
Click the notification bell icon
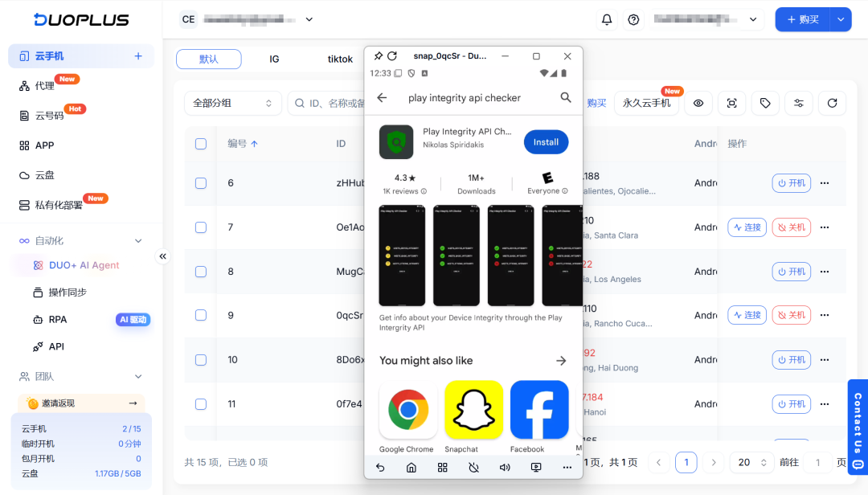pos(607,19)
